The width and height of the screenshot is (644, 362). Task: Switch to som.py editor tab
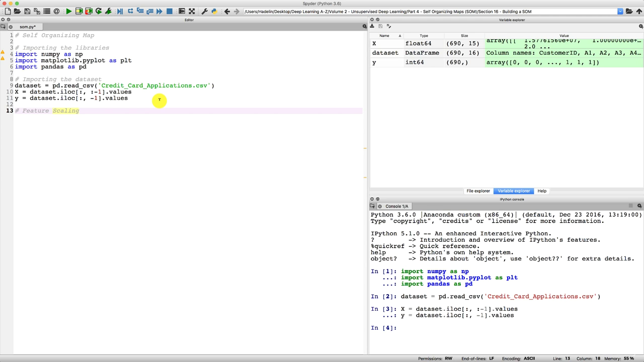pyautogui.click(x=27, y=27)
